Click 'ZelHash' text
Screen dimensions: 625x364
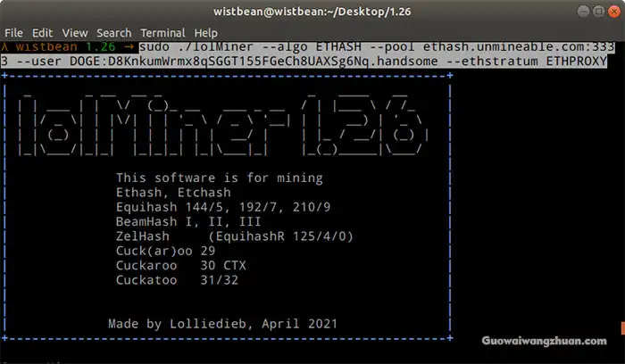coord(143,236)
